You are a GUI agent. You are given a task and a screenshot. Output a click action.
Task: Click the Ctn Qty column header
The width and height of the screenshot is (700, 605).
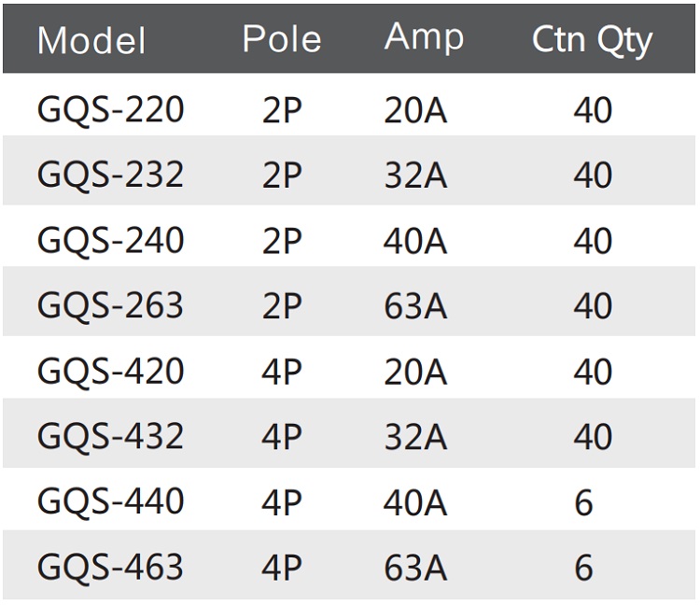point(592,40)
